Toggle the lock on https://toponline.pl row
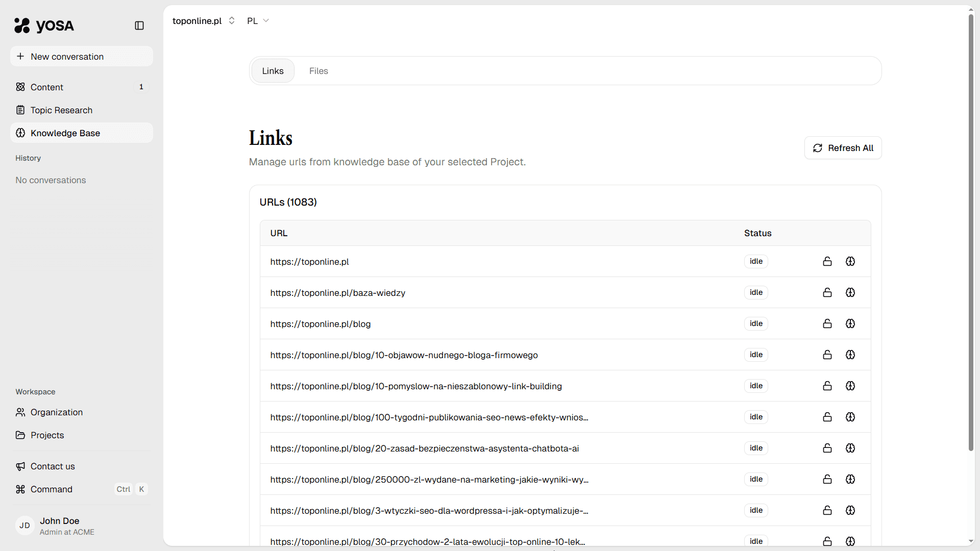The width and height of the screenshot is (980, 551). (827, 261)
